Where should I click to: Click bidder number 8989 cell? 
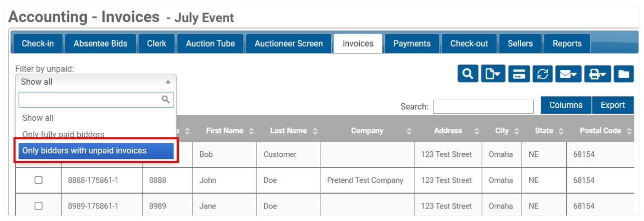pos(167,206)
